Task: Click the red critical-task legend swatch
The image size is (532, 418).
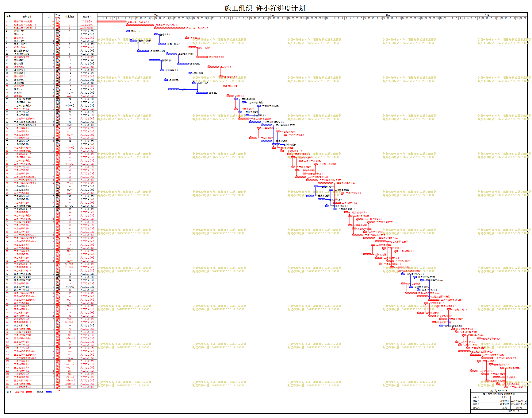Action: pyautogui.click(x=29, y=392)
